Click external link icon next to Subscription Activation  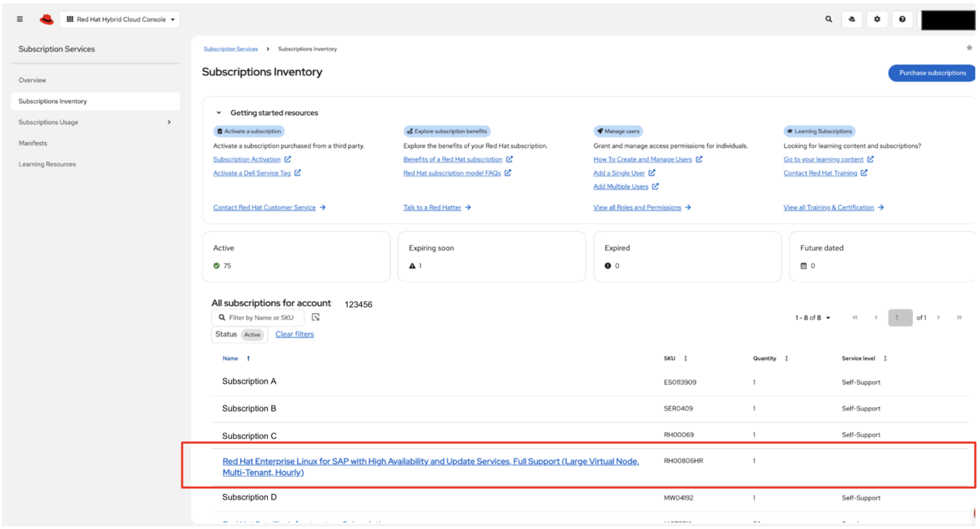click(x=287, y=159)
